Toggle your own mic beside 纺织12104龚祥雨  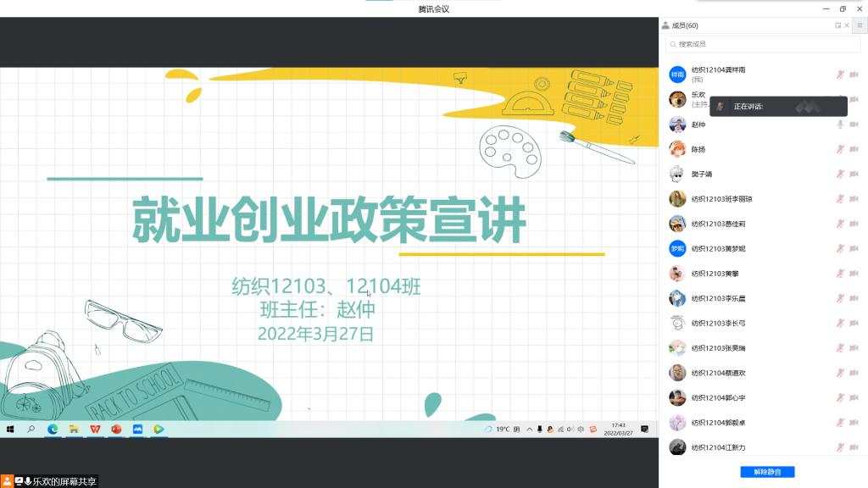(840, 75)
